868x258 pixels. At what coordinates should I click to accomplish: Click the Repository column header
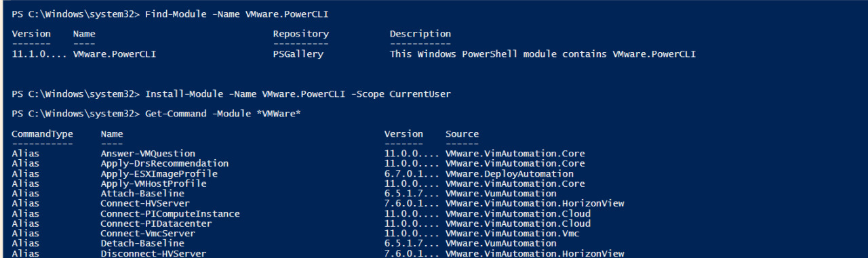pos(301,34)
